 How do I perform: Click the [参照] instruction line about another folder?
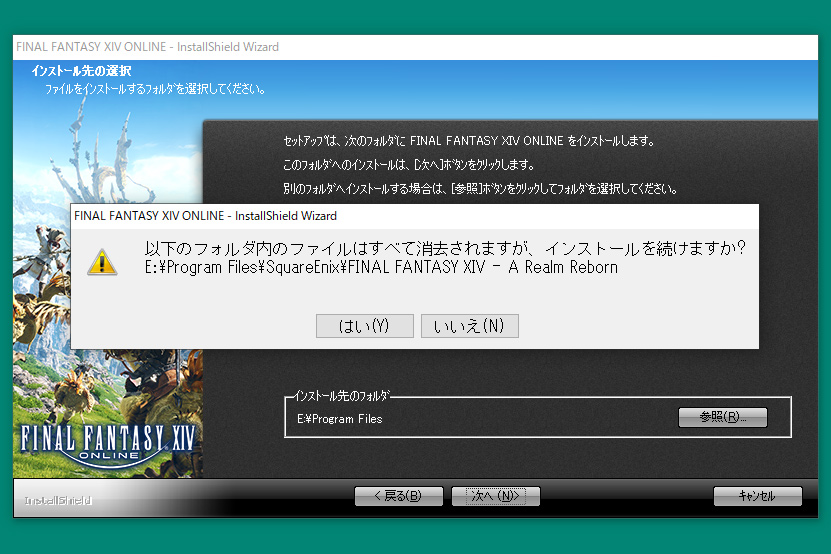pyautogui.click(x=480, y=188)
